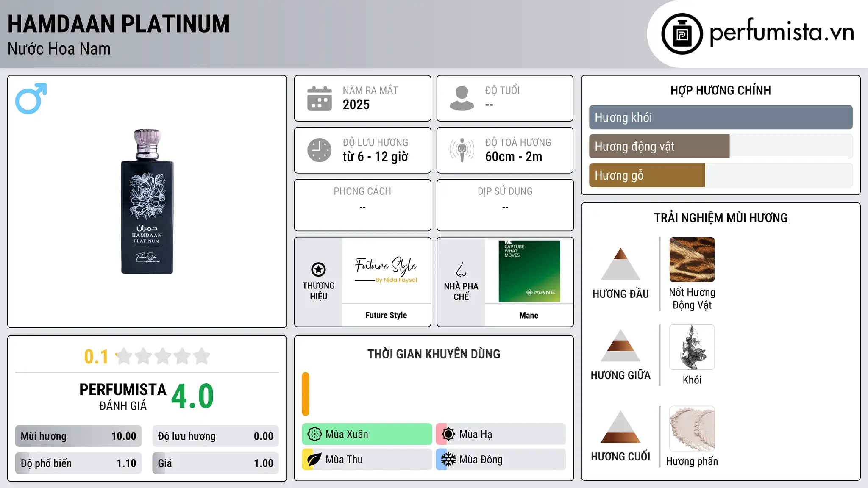Select the Nốt Hương Động Vật thumbnail
This screenshot has width=868, height=488.
(692, 260)
